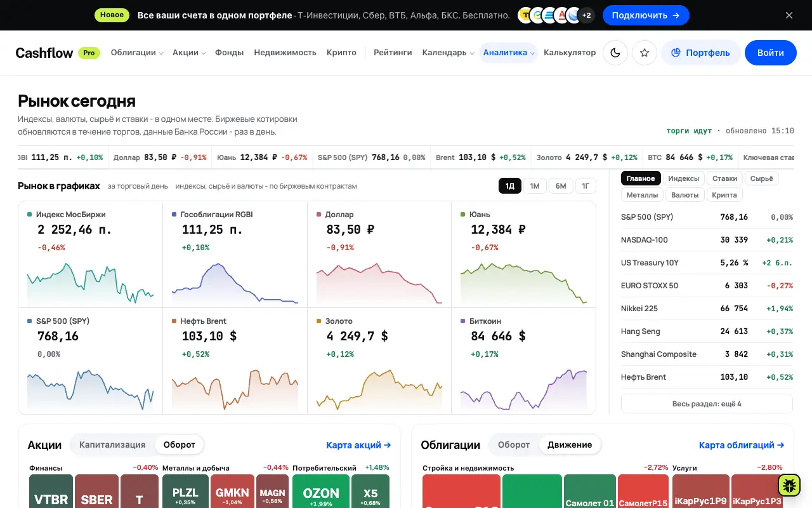Click the MAGN heatmap tile
812x508 pixels.
click(273, 491)
